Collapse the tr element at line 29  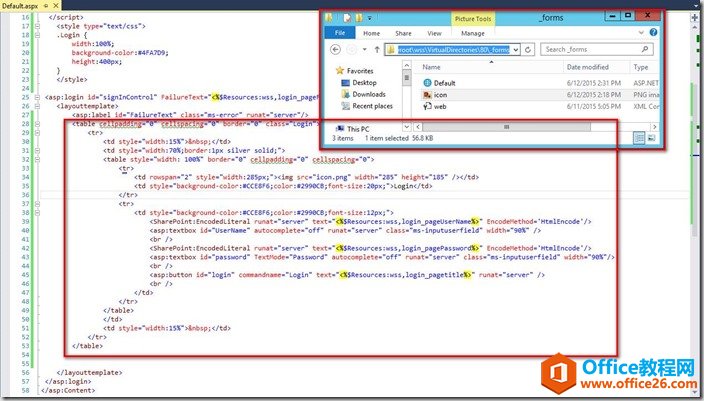[x=37, y=133]
